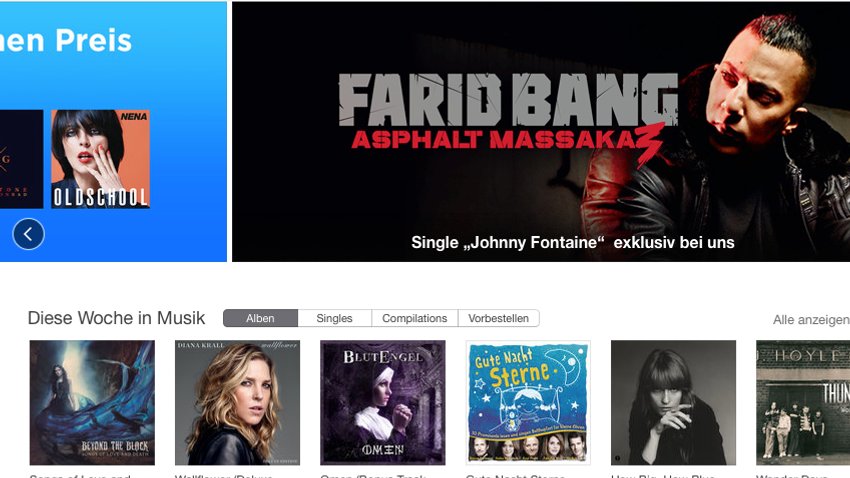Open the Farid Bang Asphalt Massaka banner
The height and width of the screenshot is (478, 850).
point(541,132)
